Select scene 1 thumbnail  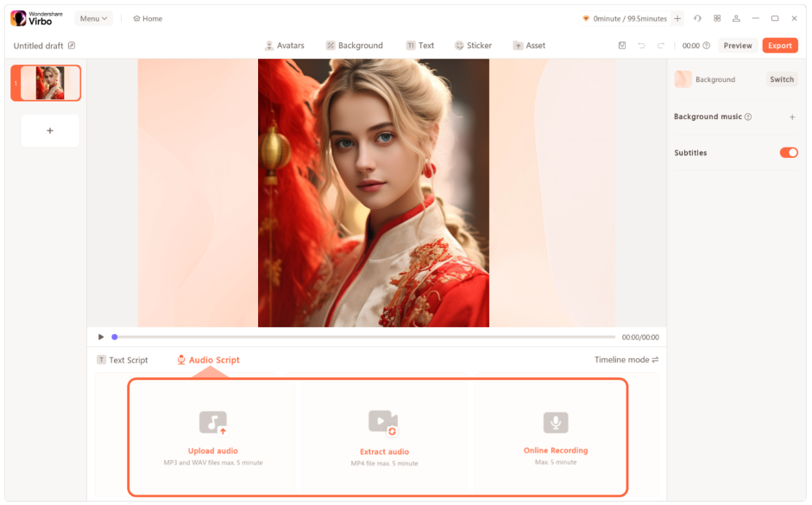click(46, 83)
